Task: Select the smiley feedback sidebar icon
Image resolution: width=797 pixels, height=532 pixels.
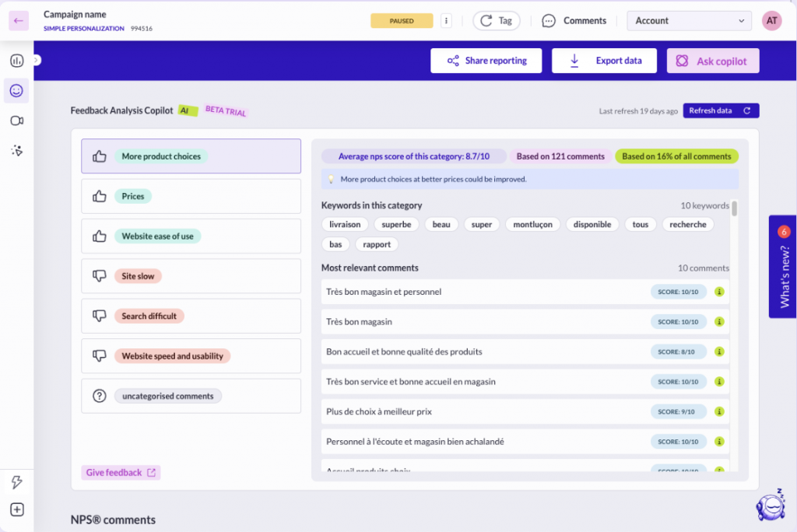Action: pos(16,91)
